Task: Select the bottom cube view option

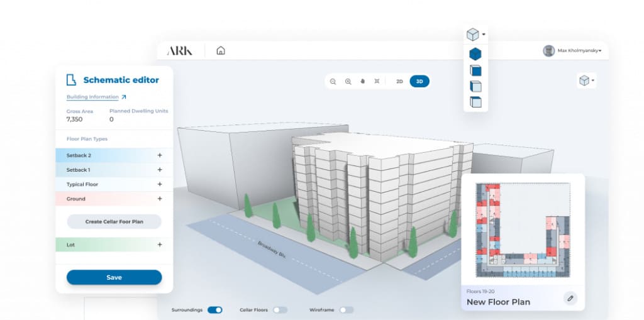Action: click(x=475, y=102)
